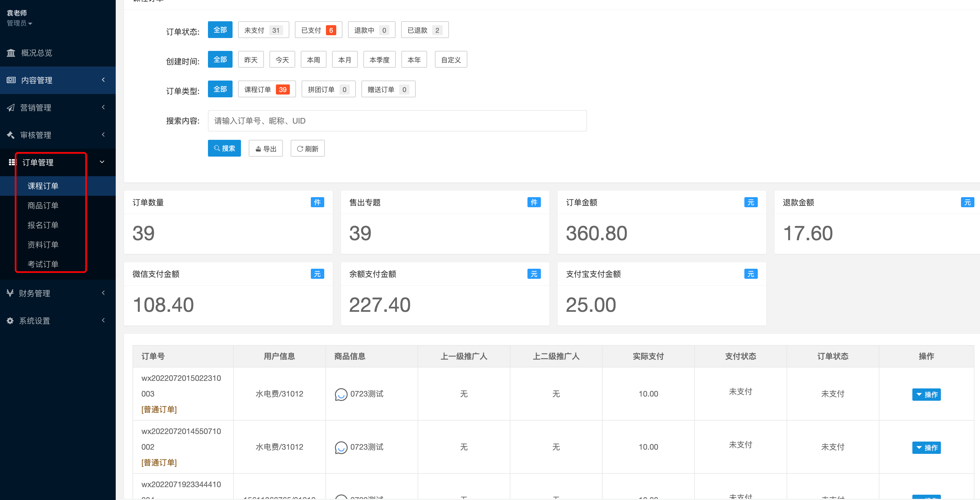
Task: Filter orders by 退款中 status
Action: [x=371, y=30]
